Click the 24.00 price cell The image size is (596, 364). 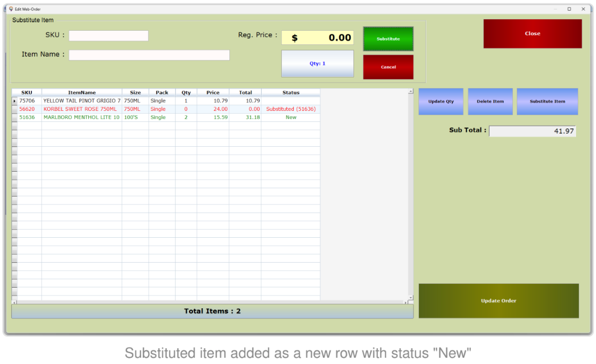(x=213, y=109)
